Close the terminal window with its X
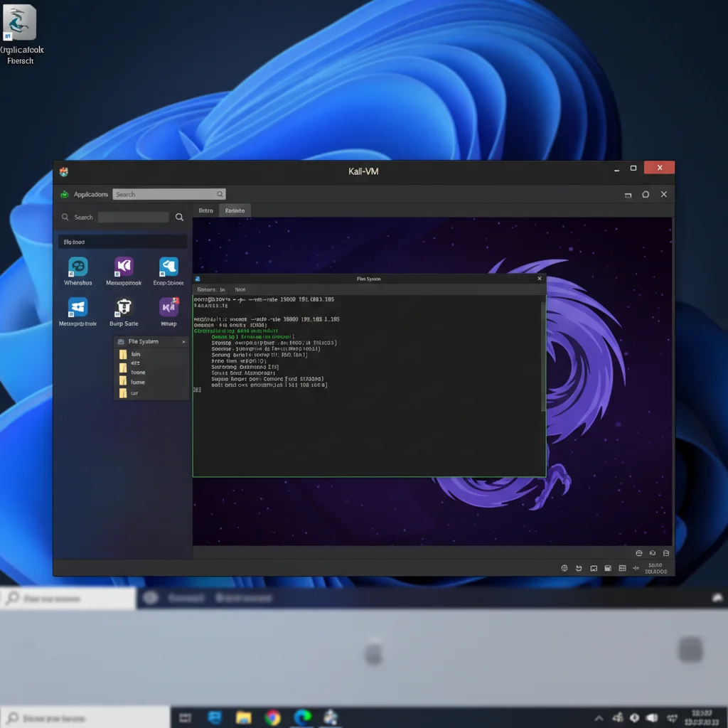The image size is (728, 728). pos(540,279)
